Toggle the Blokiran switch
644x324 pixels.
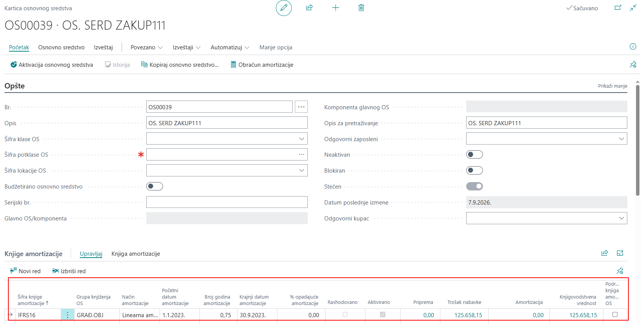(x=475, y=170)
